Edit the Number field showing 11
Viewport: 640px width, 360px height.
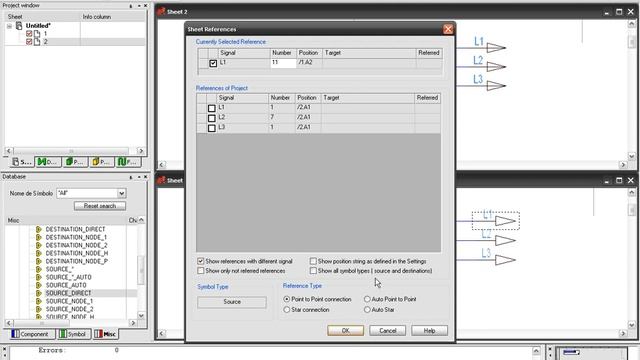click(x=283, y=63)
